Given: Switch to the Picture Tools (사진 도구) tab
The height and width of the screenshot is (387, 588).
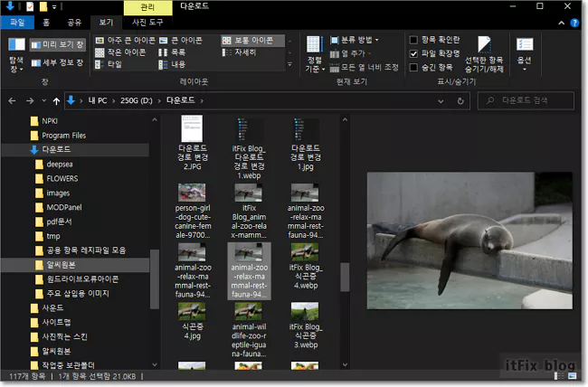Looking at the screenshot, I should pyautogui.click(x=147, y=23).
